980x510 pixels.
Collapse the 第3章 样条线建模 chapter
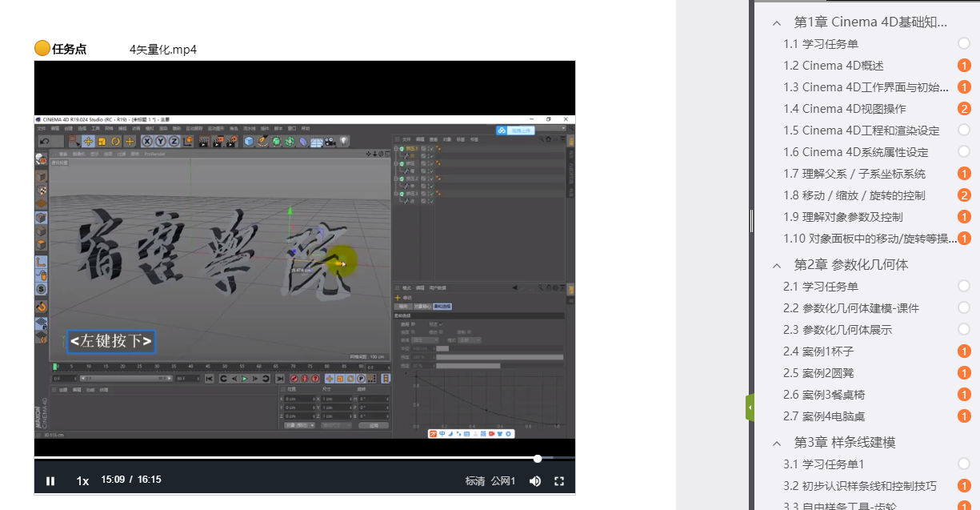777,443
